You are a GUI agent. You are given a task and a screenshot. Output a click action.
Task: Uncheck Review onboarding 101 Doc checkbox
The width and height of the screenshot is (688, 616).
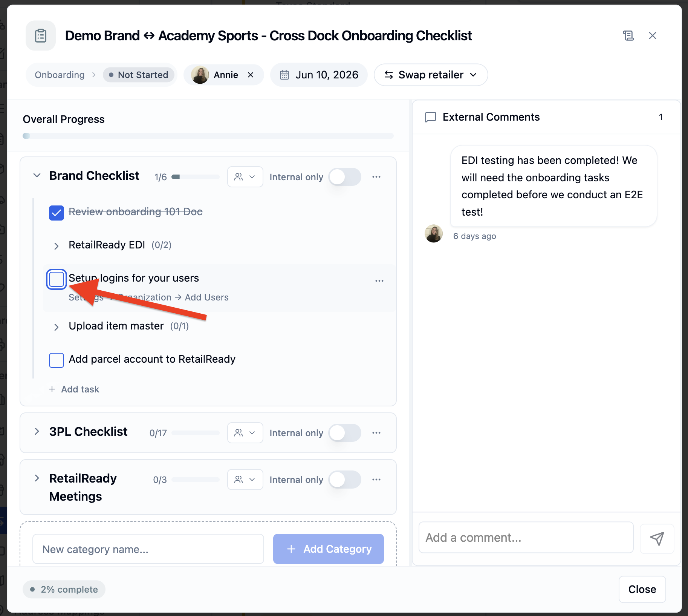click(x=57, y=213)
